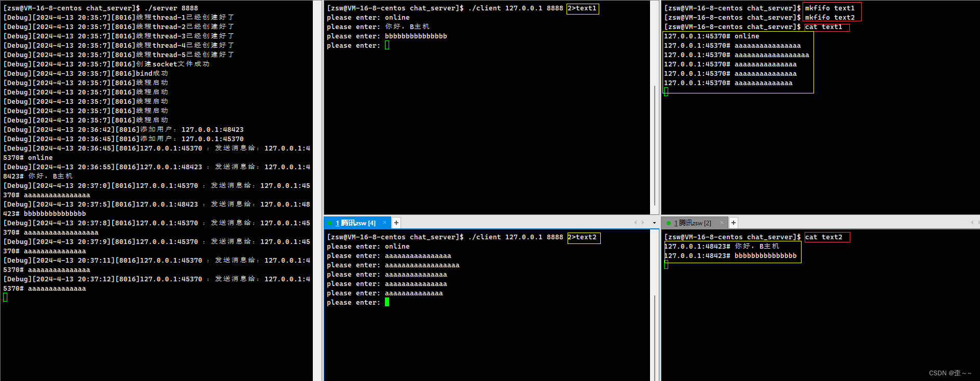Viewport: 980px width, 381px height.
Task: Click green status dot on 腾讯zsw [2] tab
Action: [x=668, y=223]
